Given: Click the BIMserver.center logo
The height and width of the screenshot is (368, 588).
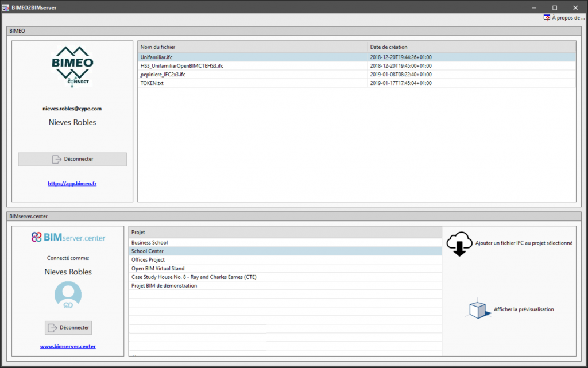Looking at the screenshot, I should 68,237.
